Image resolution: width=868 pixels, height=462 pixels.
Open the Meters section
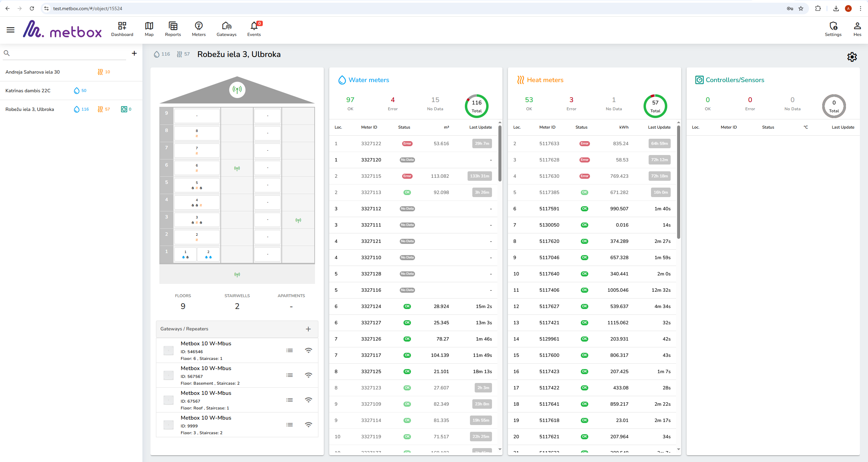click(x=199, y=29)
